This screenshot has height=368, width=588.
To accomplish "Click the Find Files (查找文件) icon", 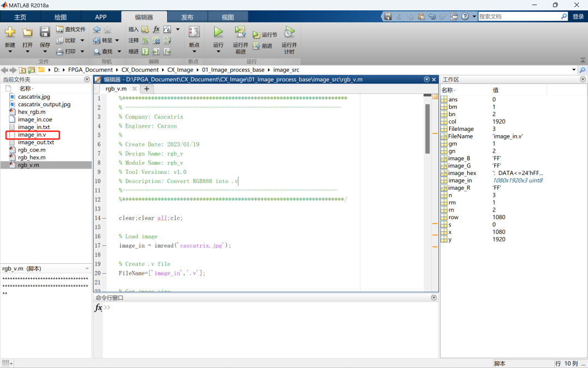I will 60,29.
